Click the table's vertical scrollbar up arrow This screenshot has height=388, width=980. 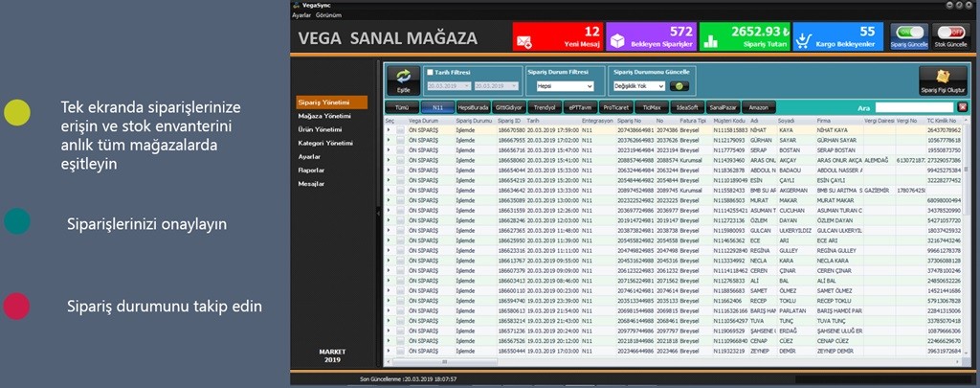965,120
